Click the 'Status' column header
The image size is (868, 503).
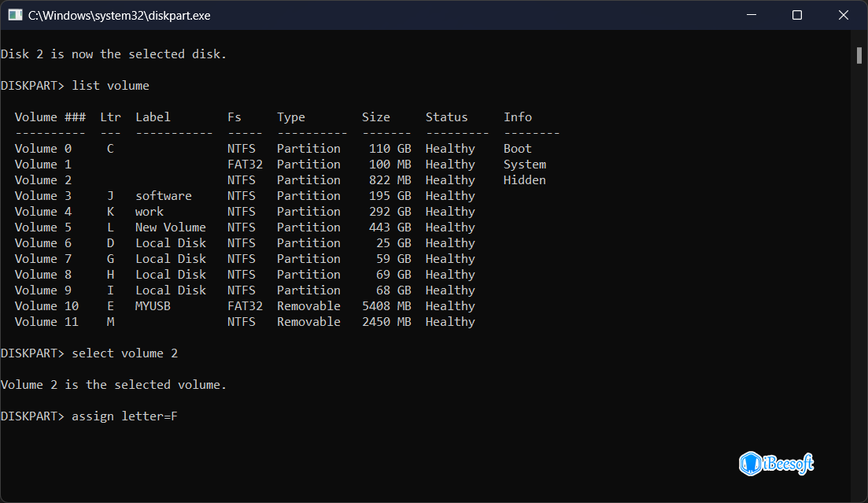click(x=446, y=117)
